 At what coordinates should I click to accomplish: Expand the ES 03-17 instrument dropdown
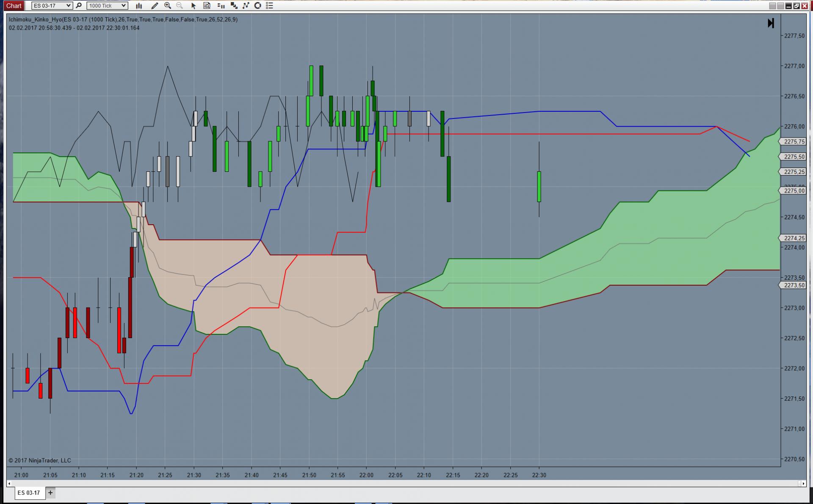69,6
